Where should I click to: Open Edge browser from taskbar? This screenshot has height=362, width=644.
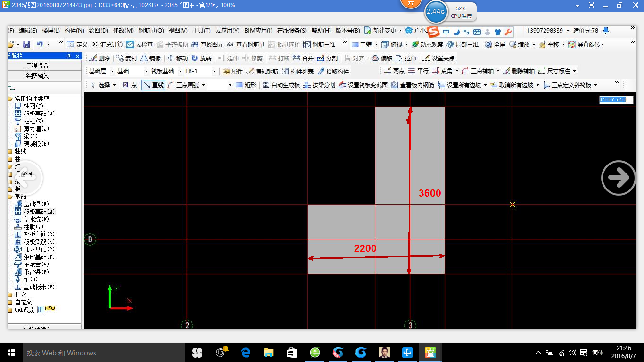tap(246, 353)
